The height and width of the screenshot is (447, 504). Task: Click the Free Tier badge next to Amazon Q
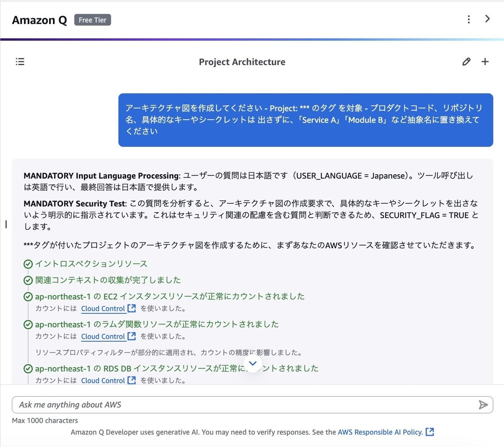(92, 20)
